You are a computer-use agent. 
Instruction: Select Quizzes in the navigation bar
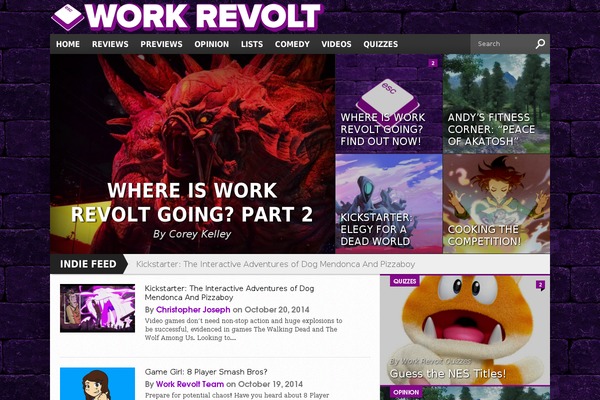click(x=380, y=44)
